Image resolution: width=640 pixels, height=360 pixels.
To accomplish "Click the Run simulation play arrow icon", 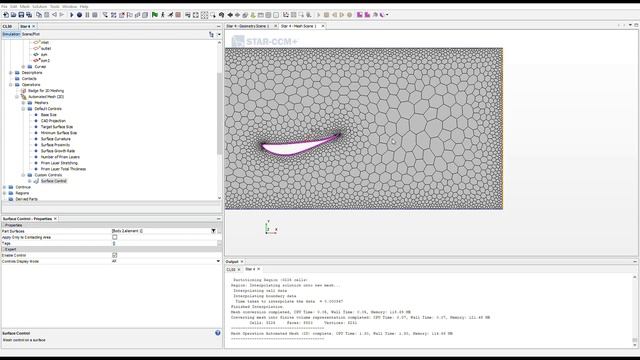I will [x=71, y=15].
